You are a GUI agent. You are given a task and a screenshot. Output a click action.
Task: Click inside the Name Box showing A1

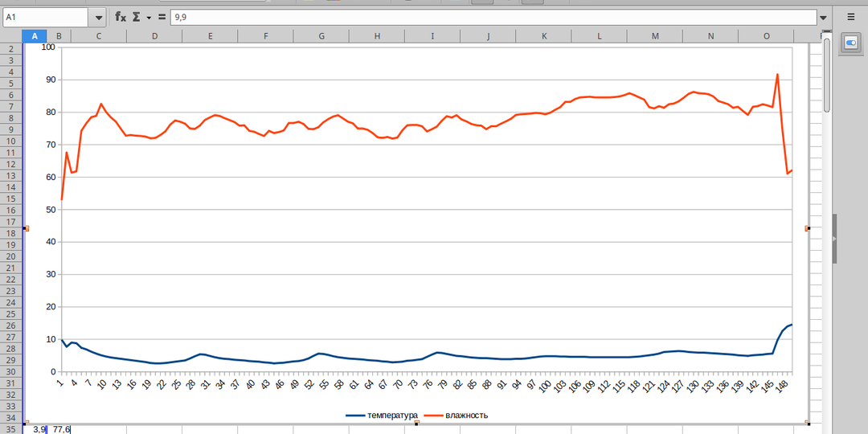click(45, 18)
